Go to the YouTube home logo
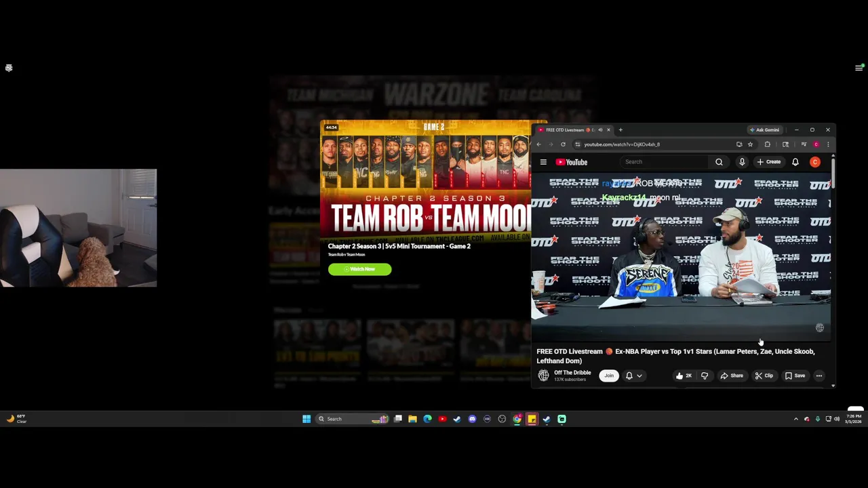 [572, 162]
